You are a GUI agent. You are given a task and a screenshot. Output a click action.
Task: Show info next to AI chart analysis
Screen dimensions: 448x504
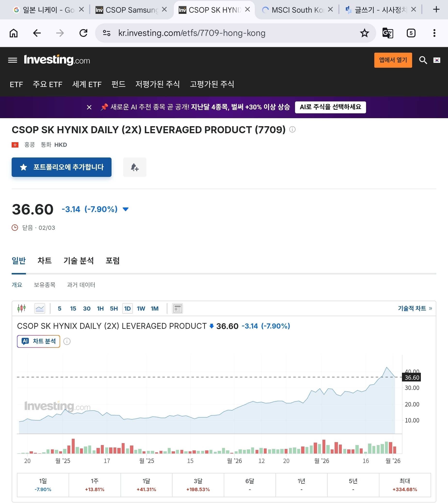[x=67, y=341]
